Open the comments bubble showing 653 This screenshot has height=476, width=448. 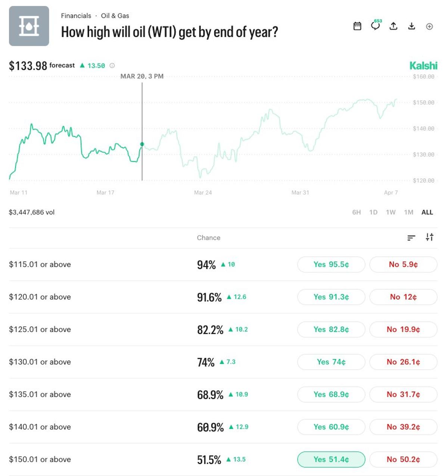click(375, 26)
